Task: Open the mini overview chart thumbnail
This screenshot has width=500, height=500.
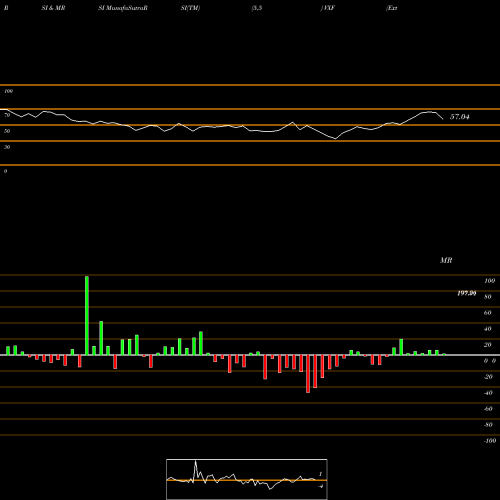Action: (x=247, y=479)
